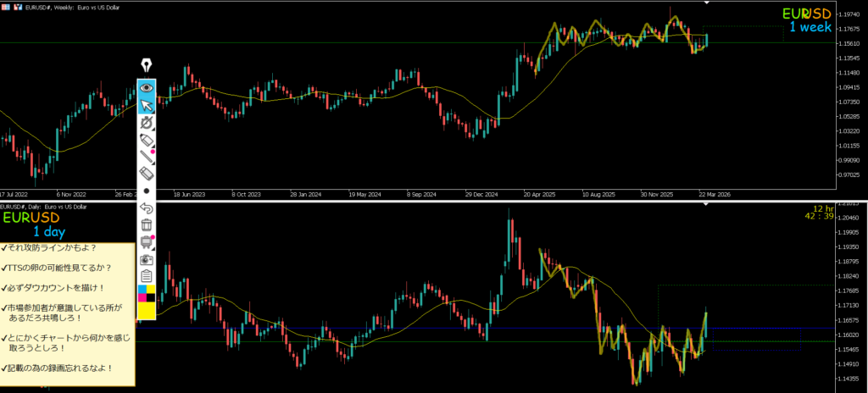Click the screen board icon with pink dot
The width and height of the screenshot is (868, 393).
click(147, 242)
